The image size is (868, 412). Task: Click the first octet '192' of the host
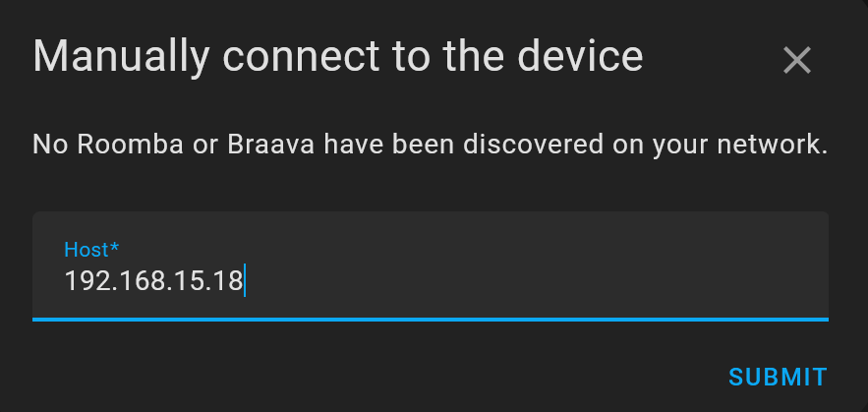[83, 282]
